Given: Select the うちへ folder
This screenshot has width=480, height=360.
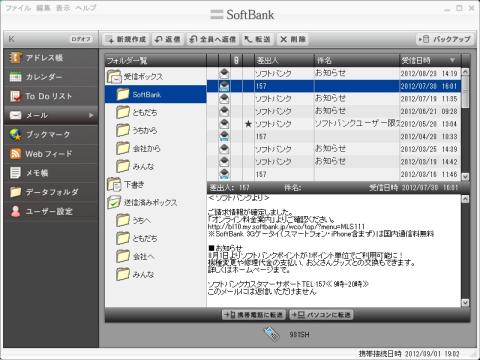Looking at the screenshot, I should (x=155, y=220).
